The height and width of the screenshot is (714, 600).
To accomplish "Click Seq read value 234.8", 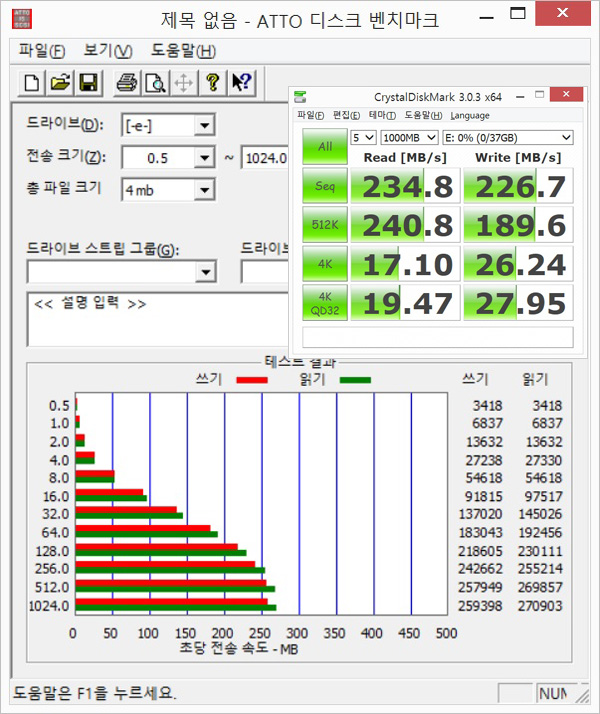I will click(x=405, y=186).
